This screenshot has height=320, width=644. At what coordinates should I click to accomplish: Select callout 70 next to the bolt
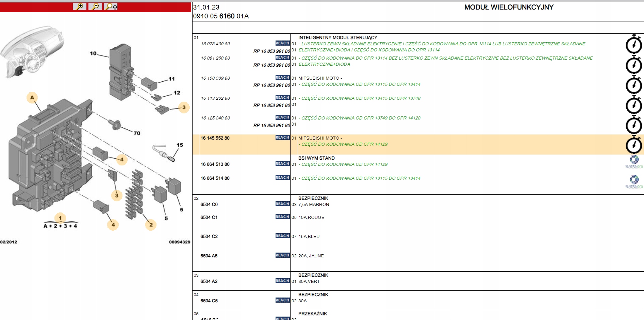point(137,133)
